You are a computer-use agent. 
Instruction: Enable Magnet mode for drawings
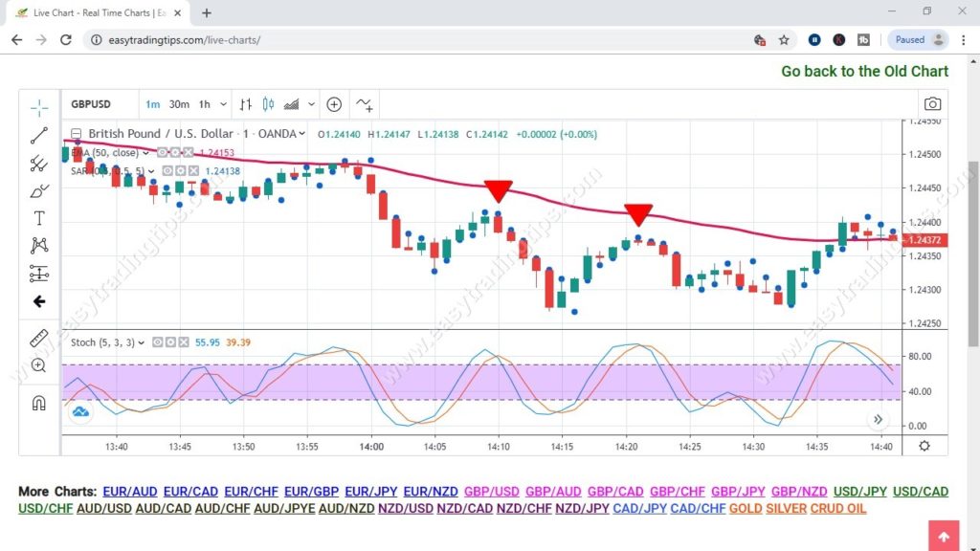pyautogui.click(x=38, y=402)
